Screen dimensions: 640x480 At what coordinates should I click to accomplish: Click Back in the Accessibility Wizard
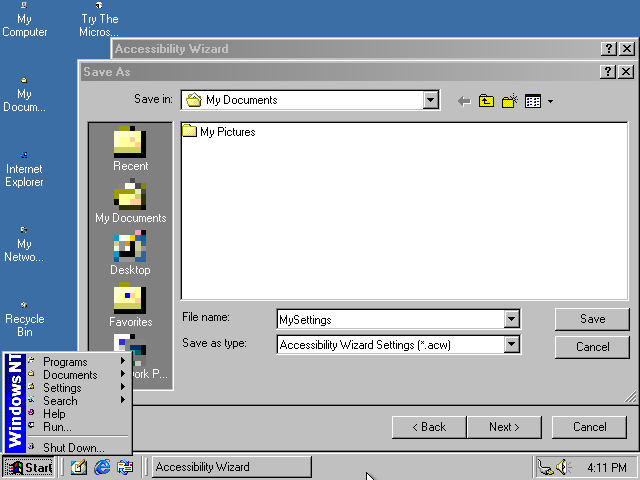pyautogui.click(x=429, y=427)
